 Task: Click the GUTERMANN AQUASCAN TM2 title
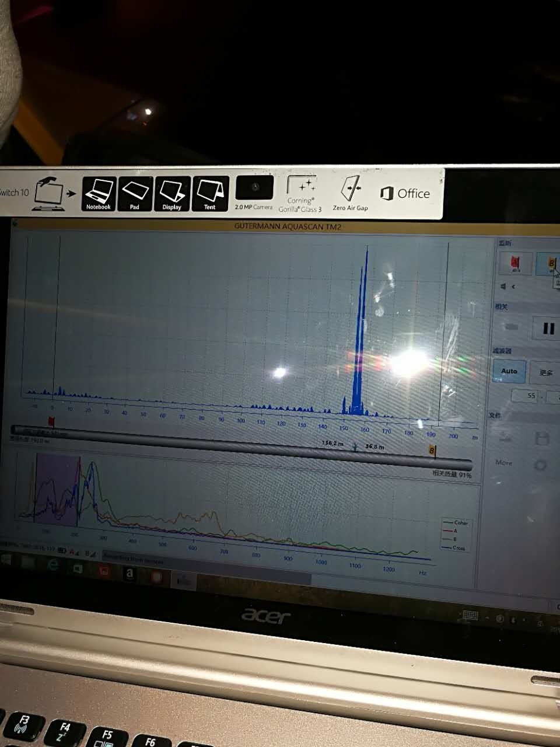pos(288,226)
